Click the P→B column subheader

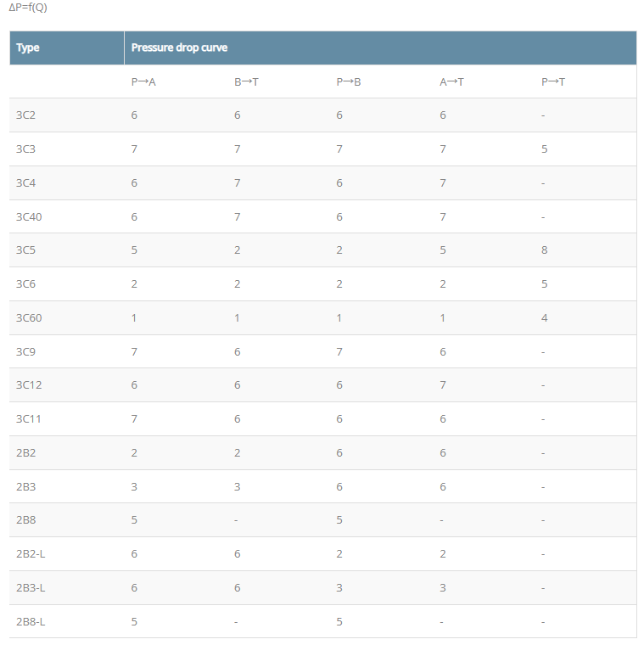[349, 81]
